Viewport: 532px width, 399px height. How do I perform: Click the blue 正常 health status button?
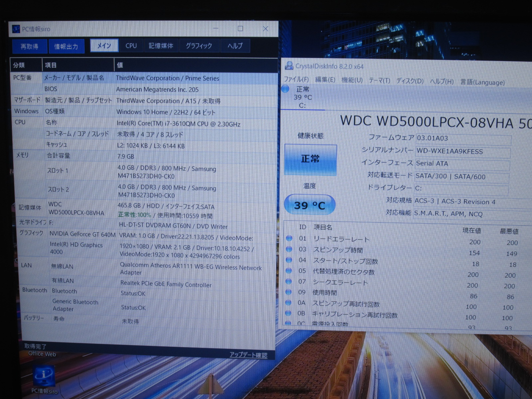pyautogui.click(x=310, y=159)
